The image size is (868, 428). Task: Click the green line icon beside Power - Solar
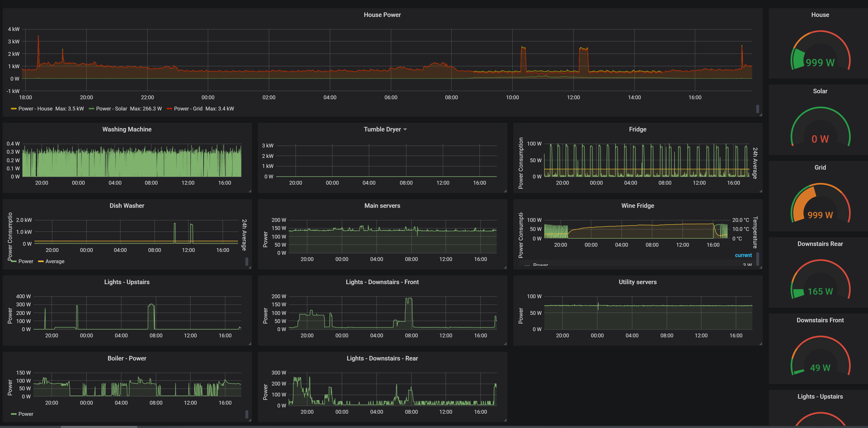tap(91, 109)
